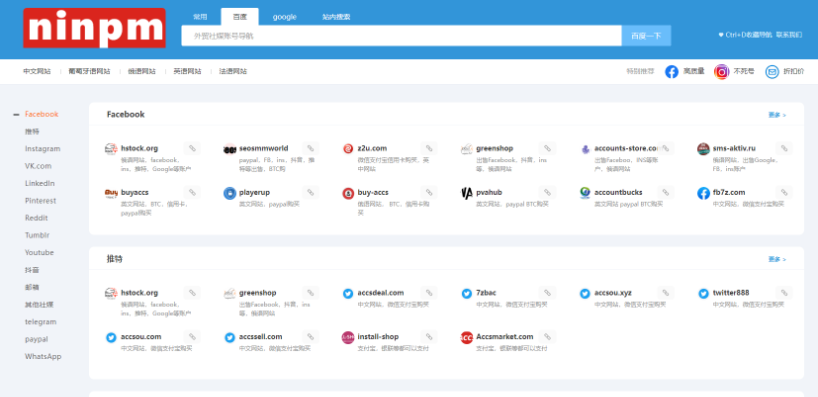Focus the search input field

click(401, 36)
